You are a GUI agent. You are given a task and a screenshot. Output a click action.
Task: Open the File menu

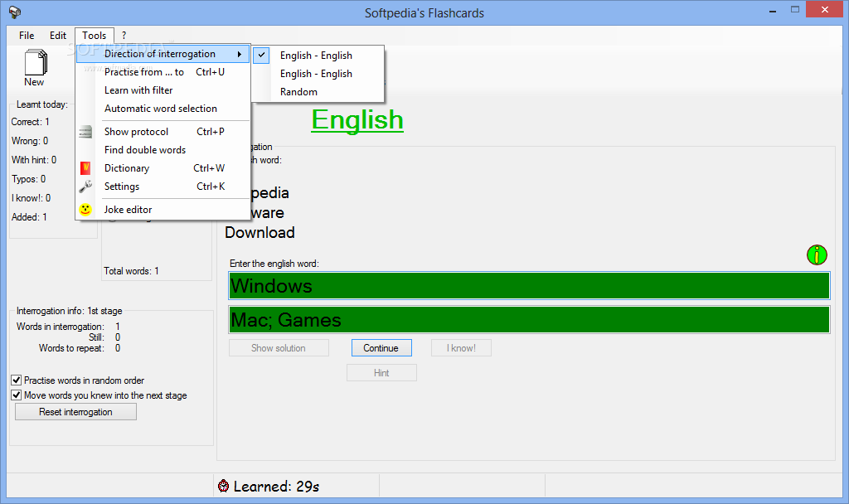coord(27,35)
